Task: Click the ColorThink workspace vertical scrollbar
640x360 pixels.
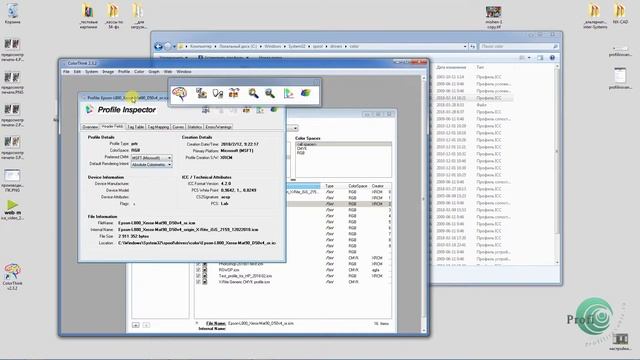Action: (424, 203)
